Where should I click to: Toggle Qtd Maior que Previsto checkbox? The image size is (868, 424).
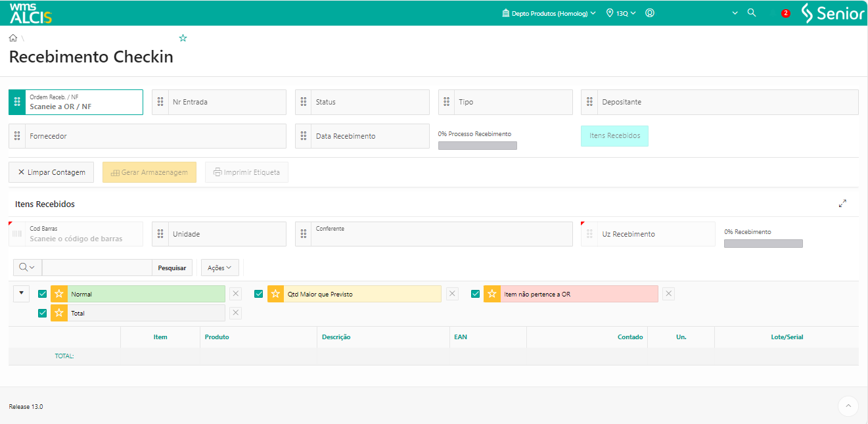[x=259, y=294]
